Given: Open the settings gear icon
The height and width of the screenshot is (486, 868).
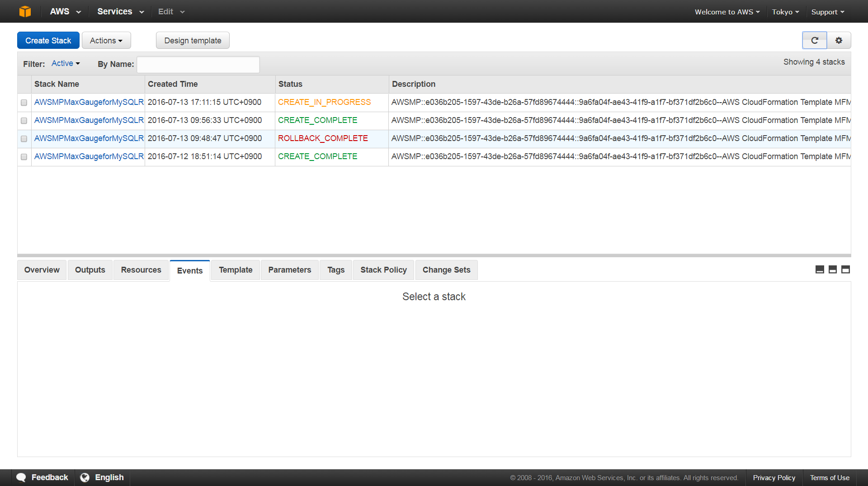Looking at the screenshot, I should click(839, 40).
